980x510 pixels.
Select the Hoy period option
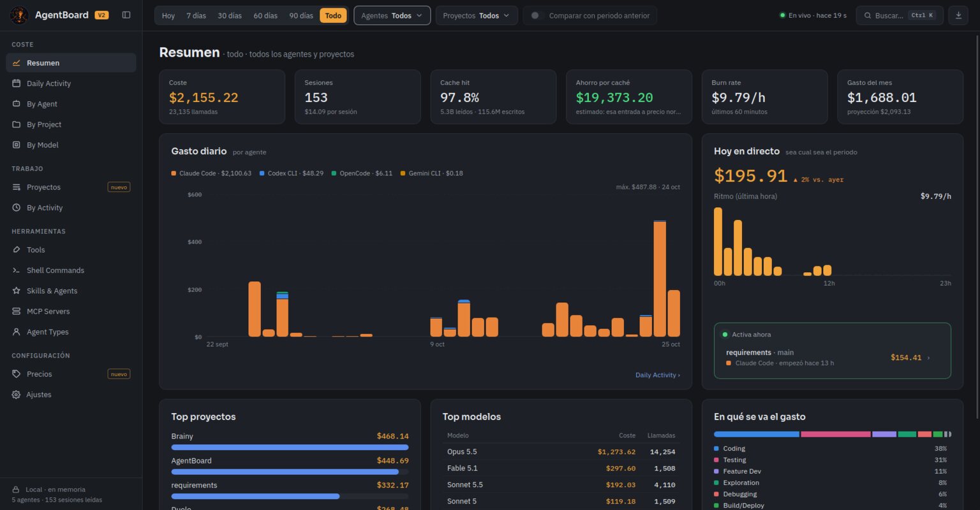pyautogui.click(x=168, y=15)
